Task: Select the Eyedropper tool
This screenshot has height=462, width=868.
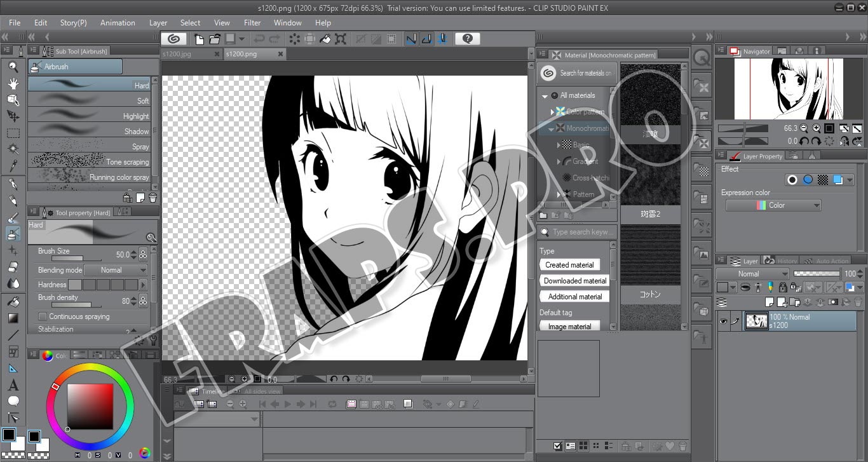Action: pos(13,166)
